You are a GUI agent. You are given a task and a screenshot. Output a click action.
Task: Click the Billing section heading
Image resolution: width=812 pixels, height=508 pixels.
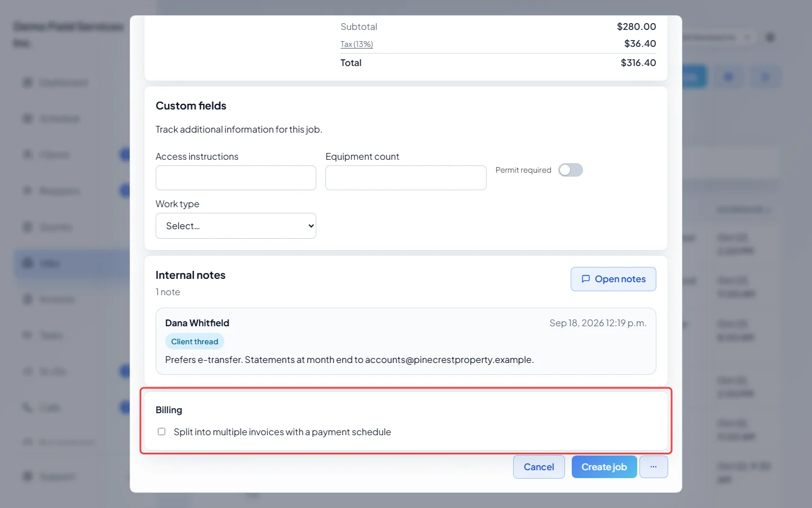click(169, 410)
